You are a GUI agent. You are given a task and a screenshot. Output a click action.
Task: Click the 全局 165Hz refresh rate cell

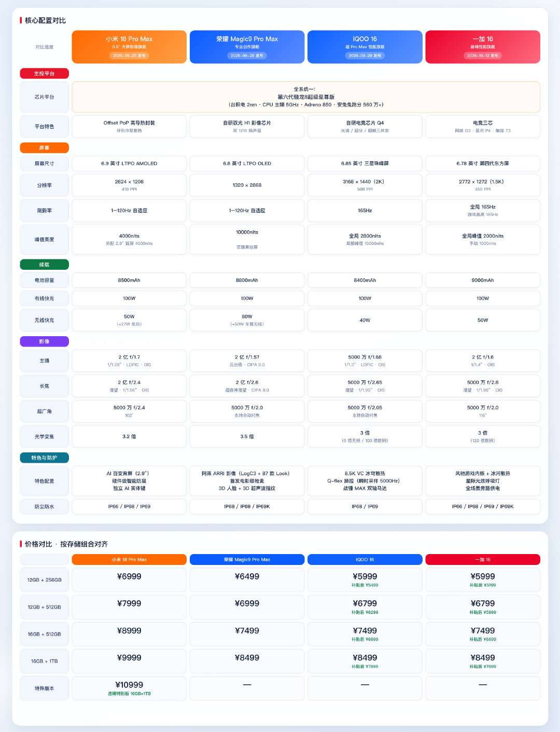point(483,211)
